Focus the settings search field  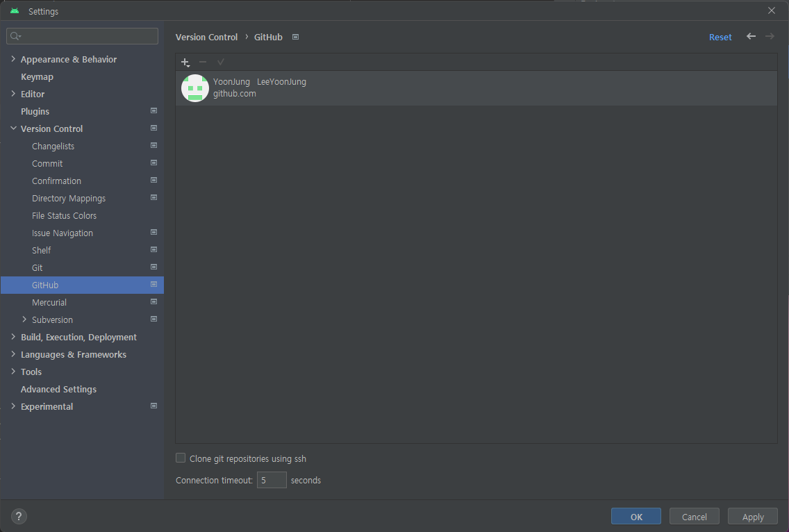pos(83,36)
